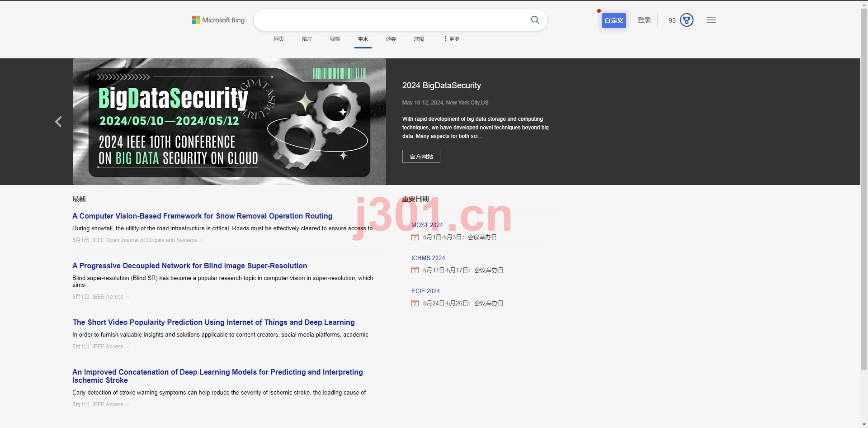Viewport: 868px width, 428px height.
Task: Click the 重要日期 section heading
Action: pyautogui.click(x=415, y=199)
